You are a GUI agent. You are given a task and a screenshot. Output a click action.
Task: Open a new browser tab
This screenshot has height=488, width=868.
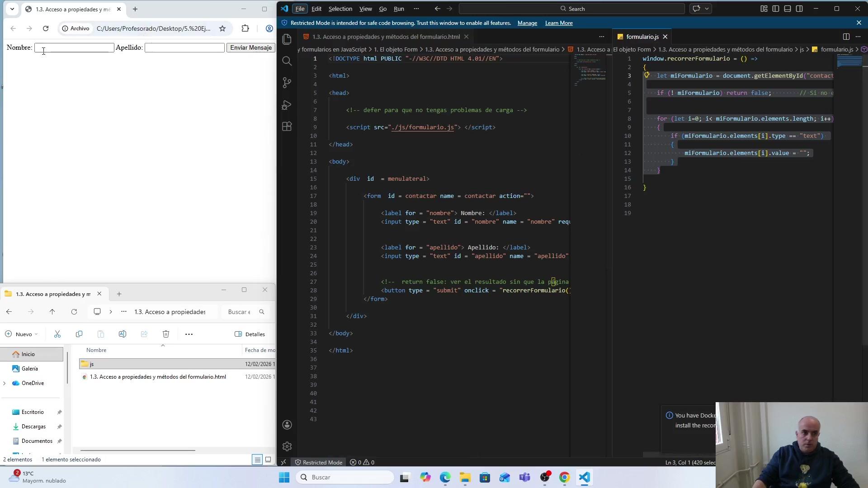tap(135, 9)
